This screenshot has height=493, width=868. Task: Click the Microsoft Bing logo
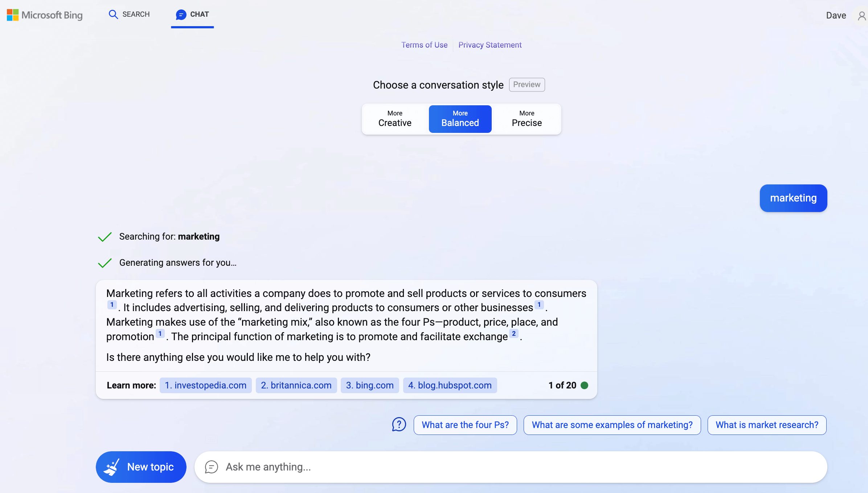click(x=45, y=15)
